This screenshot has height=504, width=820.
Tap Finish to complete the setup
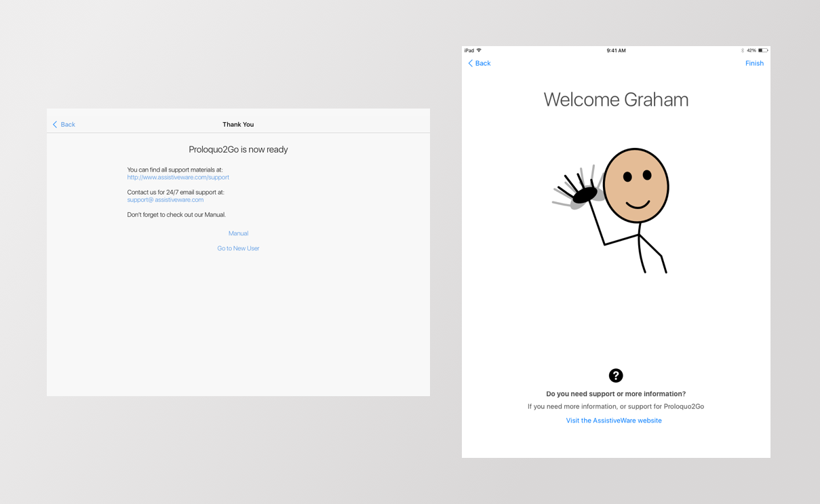(x=754, y=63)
